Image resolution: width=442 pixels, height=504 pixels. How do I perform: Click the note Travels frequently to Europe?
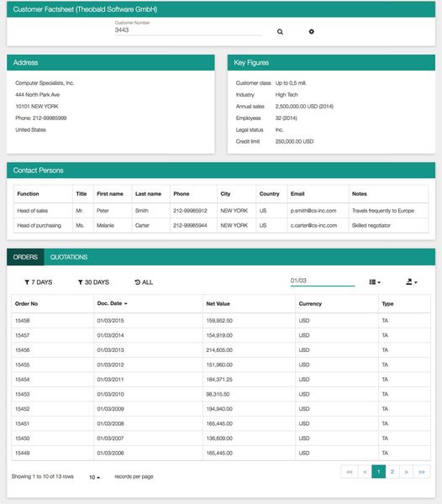383,211
